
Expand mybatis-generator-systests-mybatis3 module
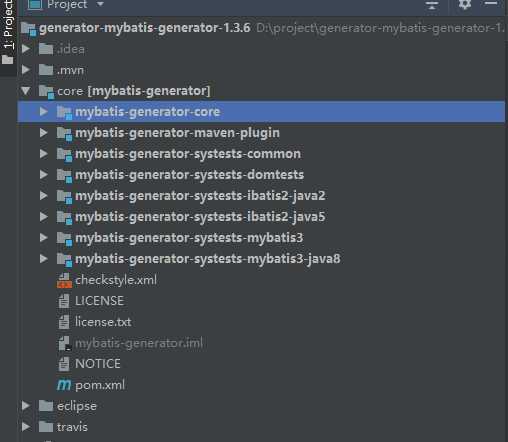tap(44, 237)
